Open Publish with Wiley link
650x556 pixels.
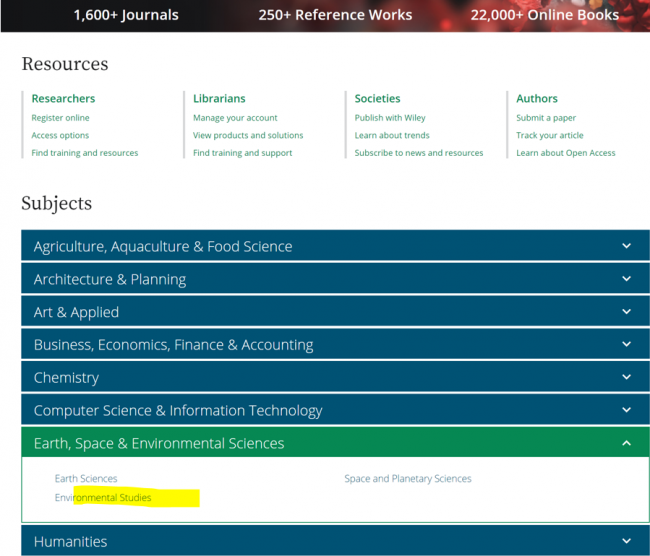coord(390,118)
